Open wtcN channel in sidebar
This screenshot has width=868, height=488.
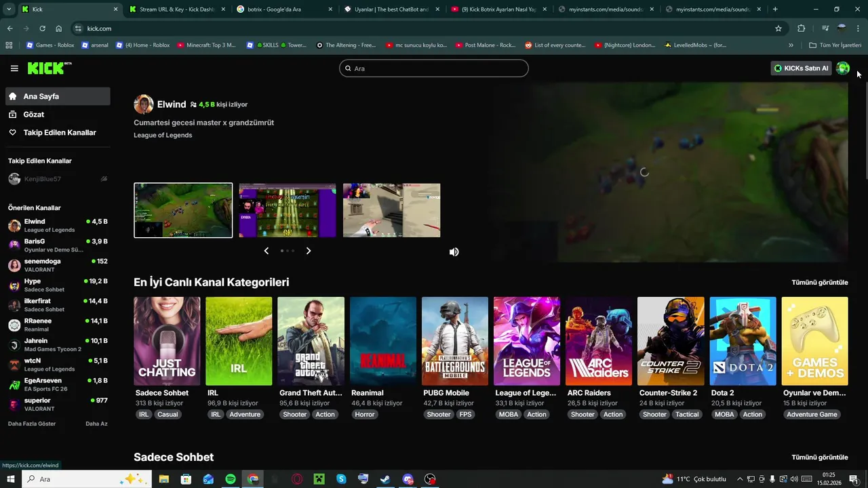[58, 365]
